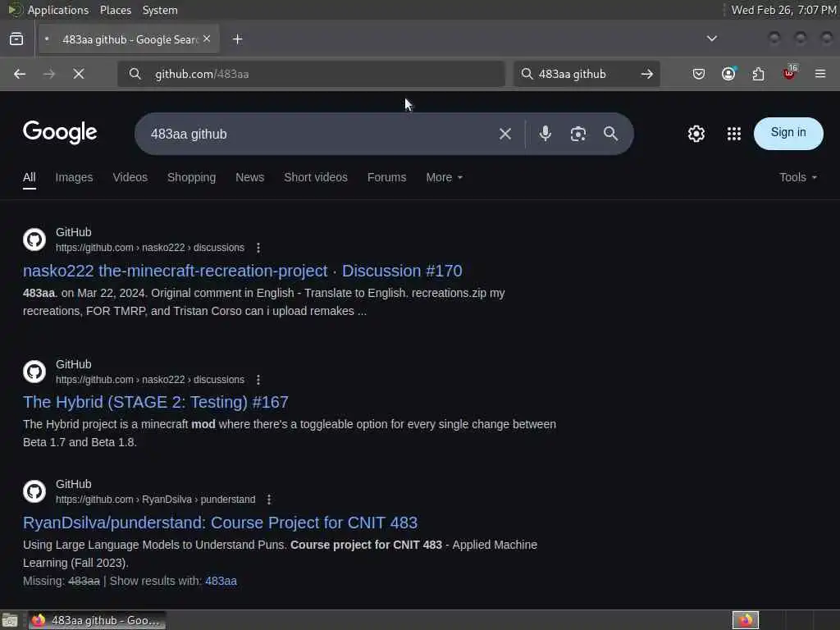
Task: Click the show desktop taskbar icon
Action: click(10, 620)
